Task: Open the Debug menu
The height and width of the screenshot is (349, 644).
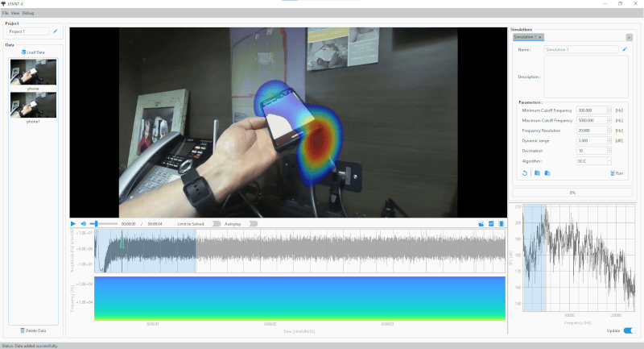Action: click(x=28, y=13)
